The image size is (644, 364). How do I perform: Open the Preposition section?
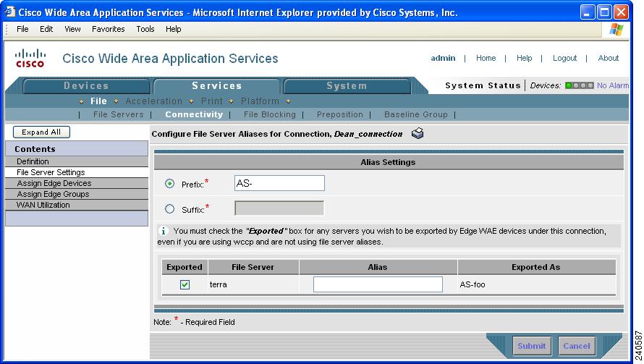point(339,114)
